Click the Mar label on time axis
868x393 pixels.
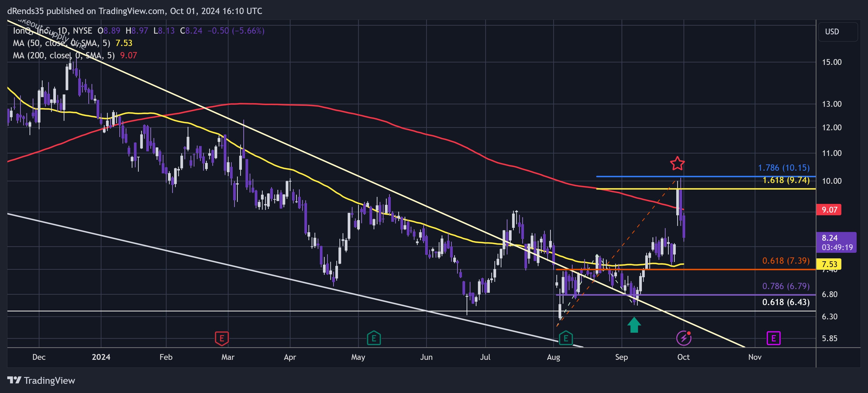(228, 357)
